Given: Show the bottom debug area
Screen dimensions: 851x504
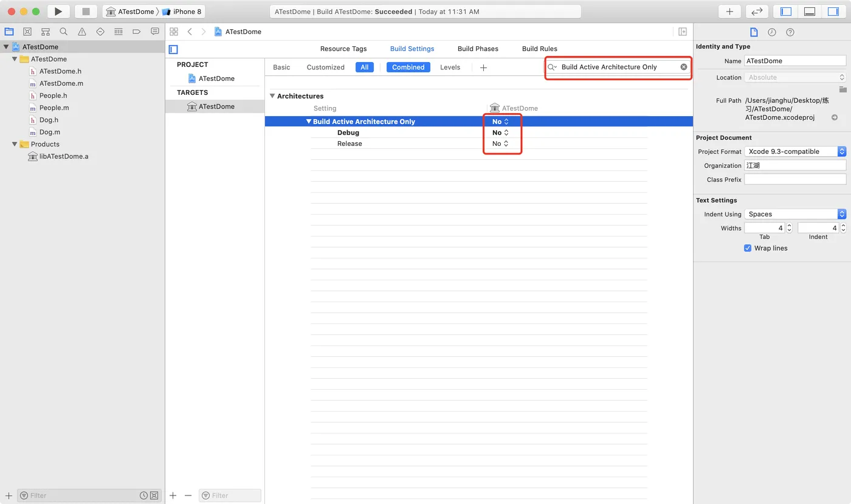Looking at the screenshot, I should point(809,12).
